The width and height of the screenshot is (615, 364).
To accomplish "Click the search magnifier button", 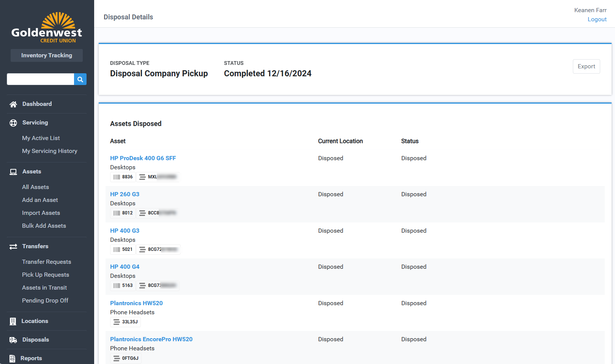I will tap(80, 79).
